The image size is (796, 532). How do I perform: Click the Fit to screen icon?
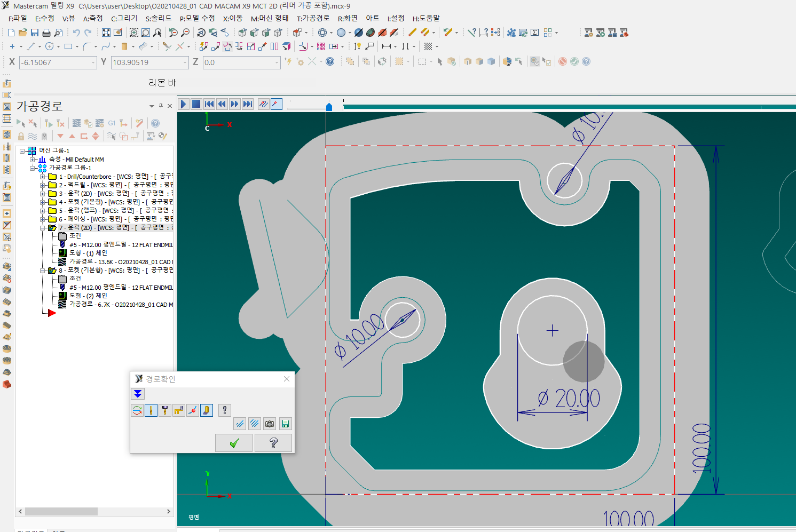click(x=106, y=33)
